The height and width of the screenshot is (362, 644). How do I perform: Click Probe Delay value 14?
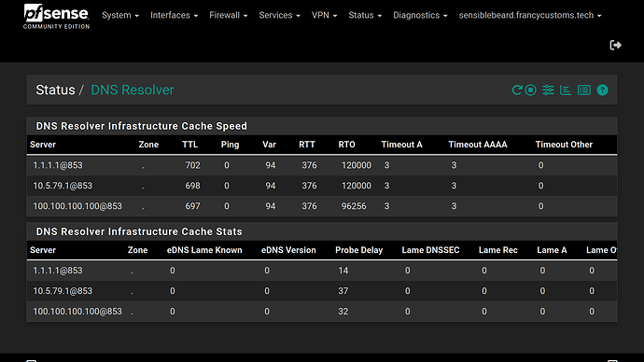point(343,271)
